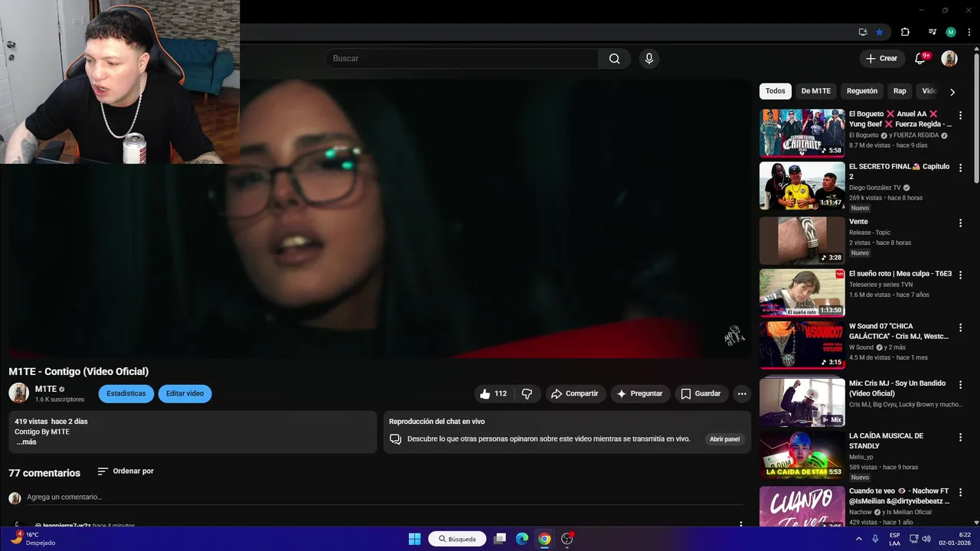Expand description with ...más

(x=27, y=442)
